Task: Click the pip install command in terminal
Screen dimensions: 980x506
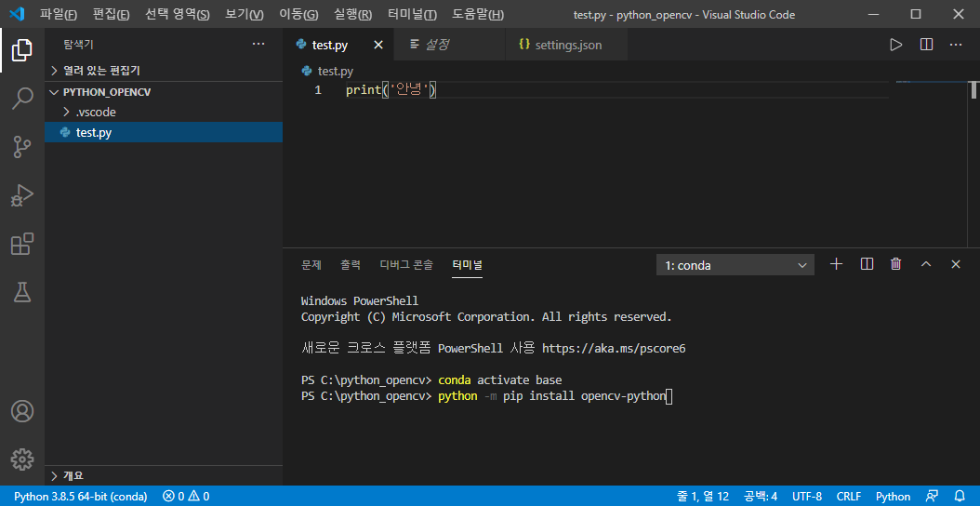Action: click(552, 396)
